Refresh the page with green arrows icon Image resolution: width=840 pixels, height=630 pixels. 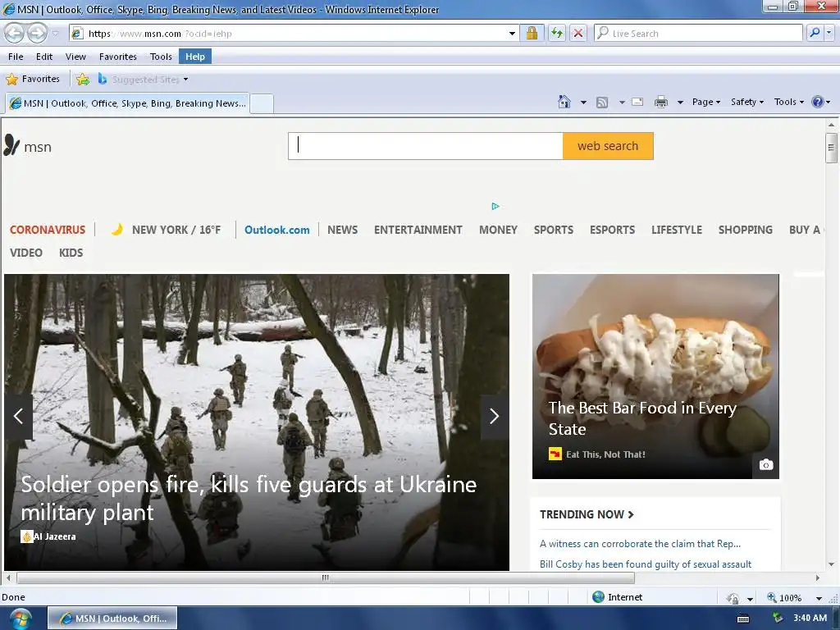[x=557, y=33]
